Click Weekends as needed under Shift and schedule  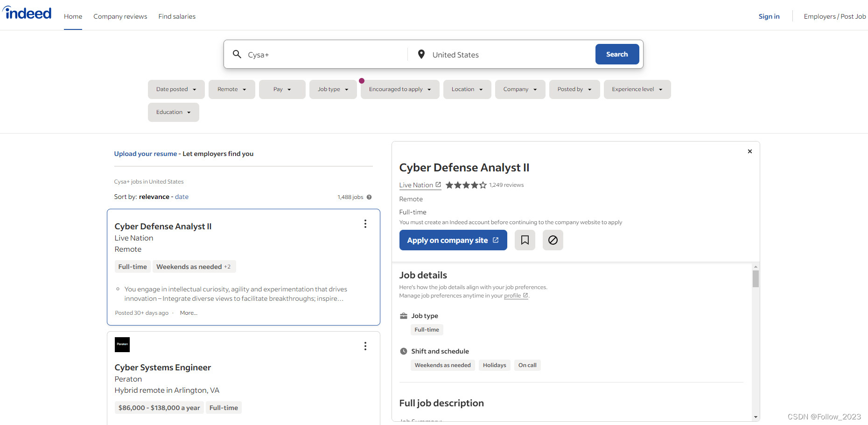point(443,365)
